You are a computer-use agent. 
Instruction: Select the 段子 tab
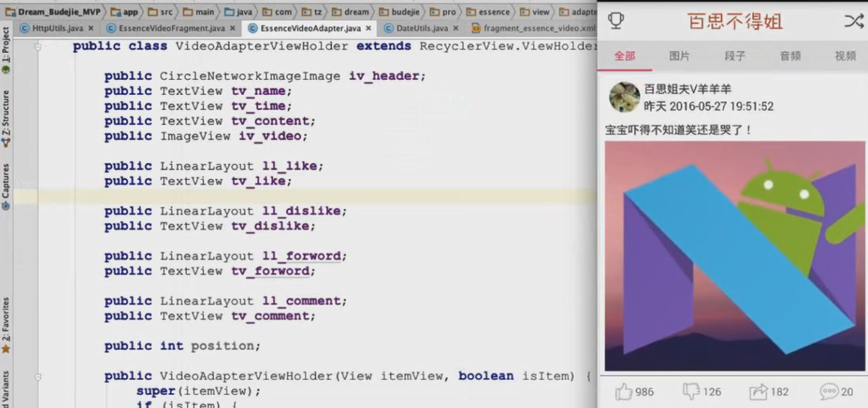[735, 56]
